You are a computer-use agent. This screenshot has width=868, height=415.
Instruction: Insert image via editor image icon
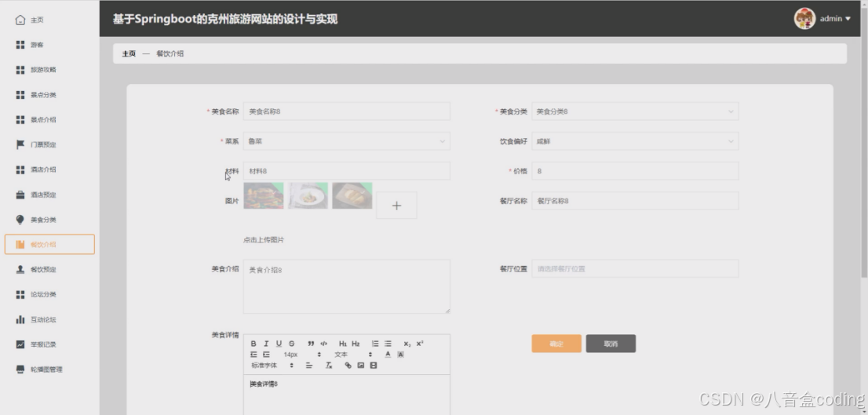[361, 366]
